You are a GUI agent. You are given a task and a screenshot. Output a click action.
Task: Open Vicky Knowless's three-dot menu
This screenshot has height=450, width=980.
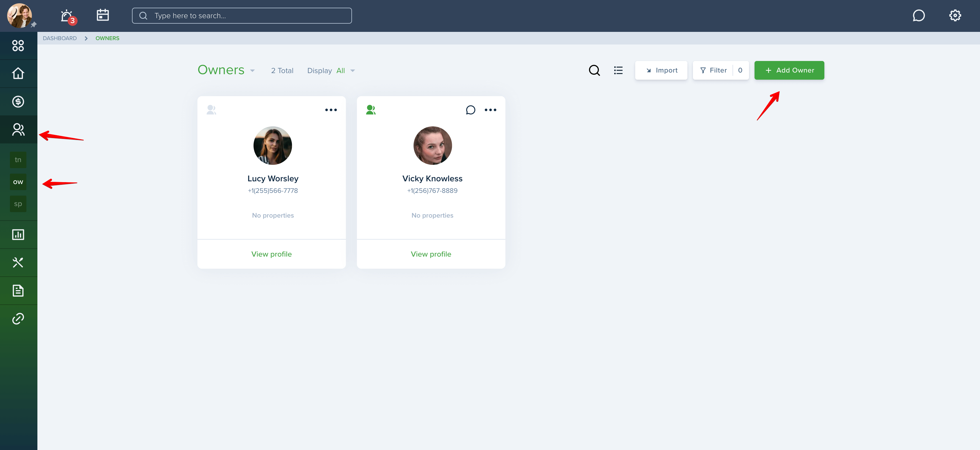click(x=490, y=110)
